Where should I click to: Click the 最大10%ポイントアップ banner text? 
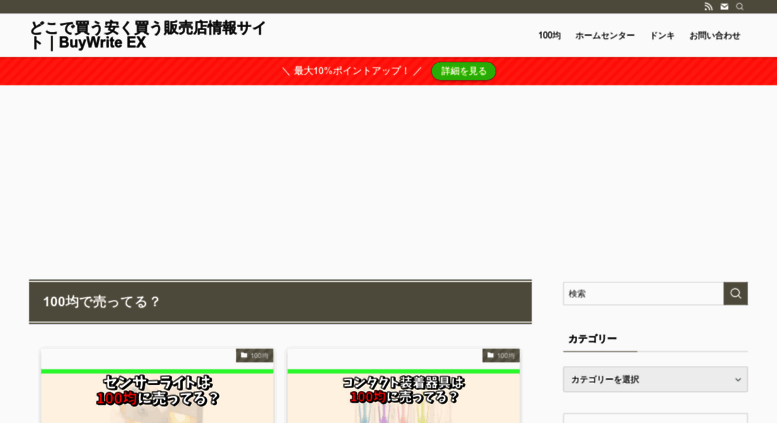click(351, 71)
